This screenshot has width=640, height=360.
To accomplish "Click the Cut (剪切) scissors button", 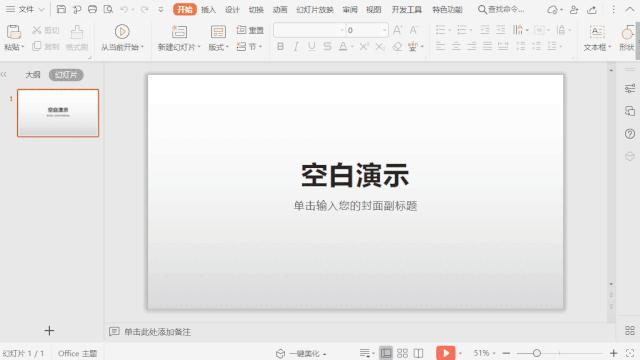I will (x=46, y=30).
